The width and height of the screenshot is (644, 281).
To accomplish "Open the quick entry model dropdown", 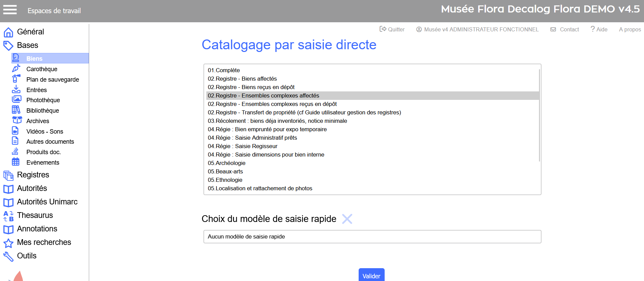I will coord(372,236).
